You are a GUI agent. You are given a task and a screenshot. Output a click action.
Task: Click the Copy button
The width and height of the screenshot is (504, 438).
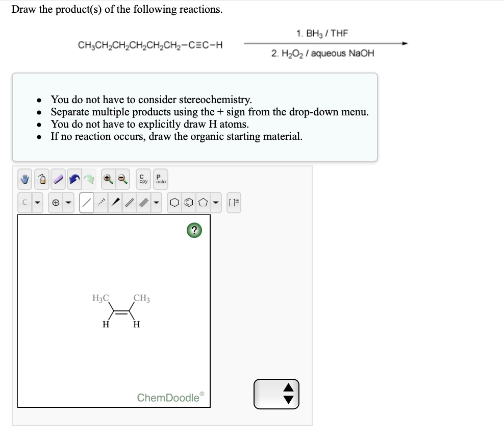tap(143, 179)
